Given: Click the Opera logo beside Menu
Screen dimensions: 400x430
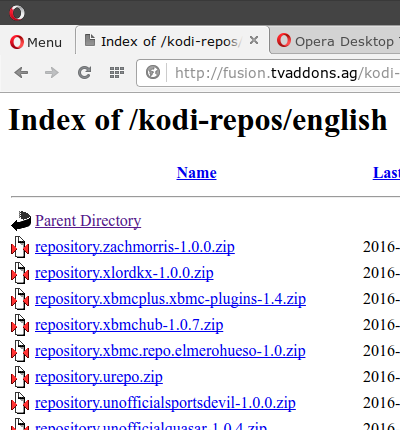Looking at the screenshot, I should pos(17,42).
